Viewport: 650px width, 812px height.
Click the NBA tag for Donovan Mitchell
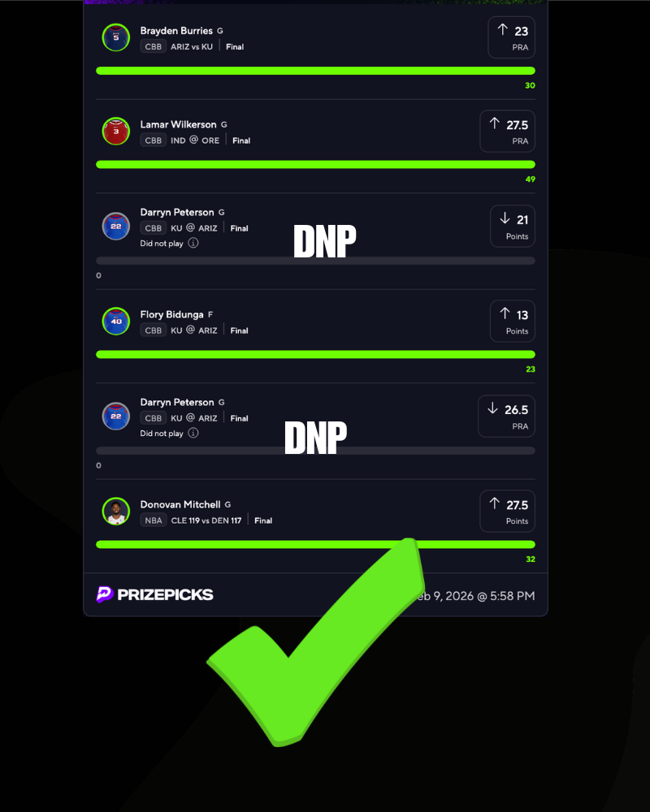tap(153, 520)
